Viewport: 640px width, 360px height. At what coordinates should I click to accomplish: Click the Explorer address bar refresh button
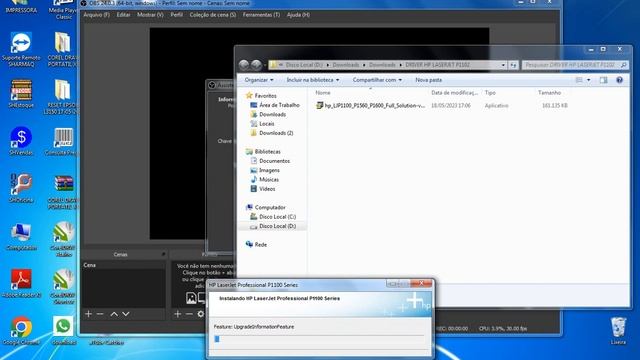[513, 65]
